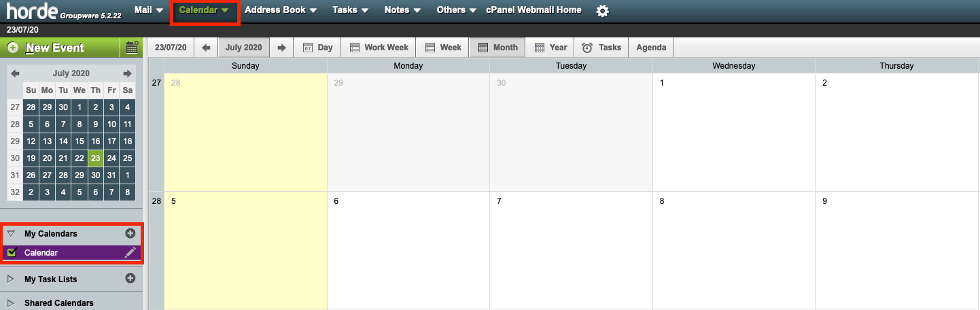Screen dimensions: 980x310
Task: Add a new task list plus icon
Action: point(130,279)
